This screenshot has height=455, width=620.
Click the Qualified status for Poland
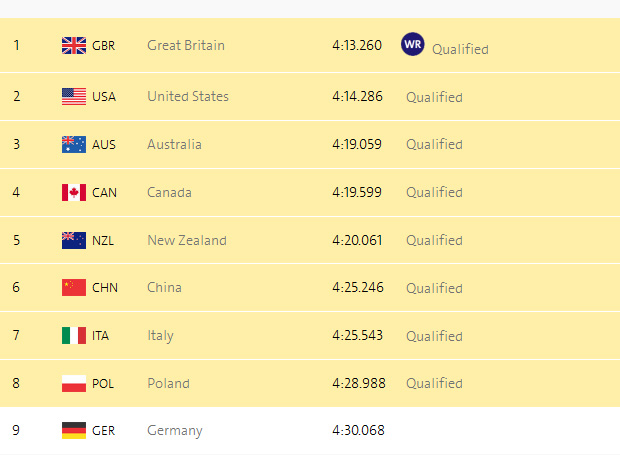point(434,383)
